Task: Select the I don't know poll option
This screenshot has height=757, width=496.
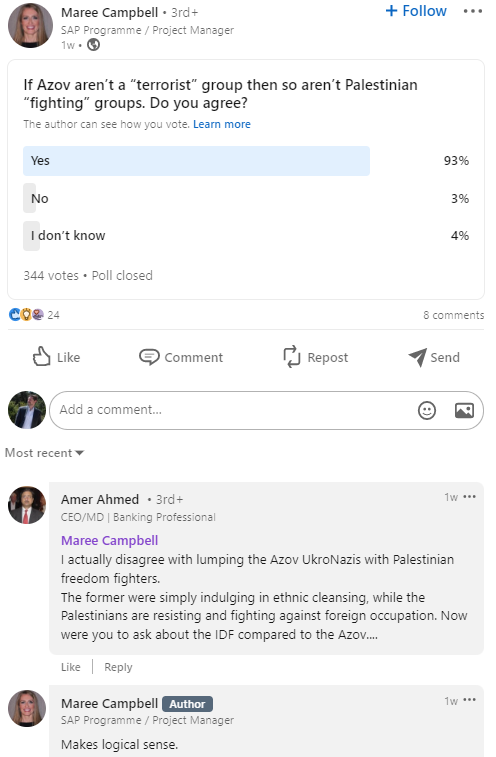Action: [x=246, y=236]
